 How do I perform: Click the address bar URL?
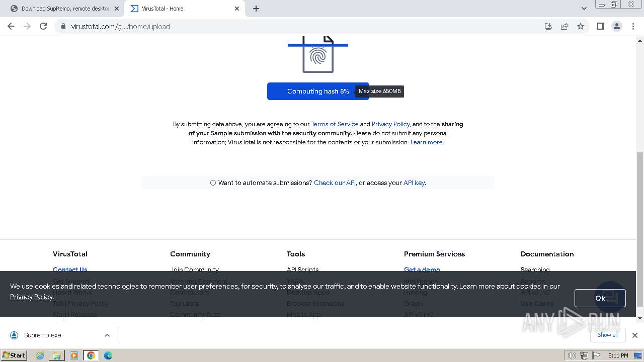pyautogui.click(x=120, y=27)
